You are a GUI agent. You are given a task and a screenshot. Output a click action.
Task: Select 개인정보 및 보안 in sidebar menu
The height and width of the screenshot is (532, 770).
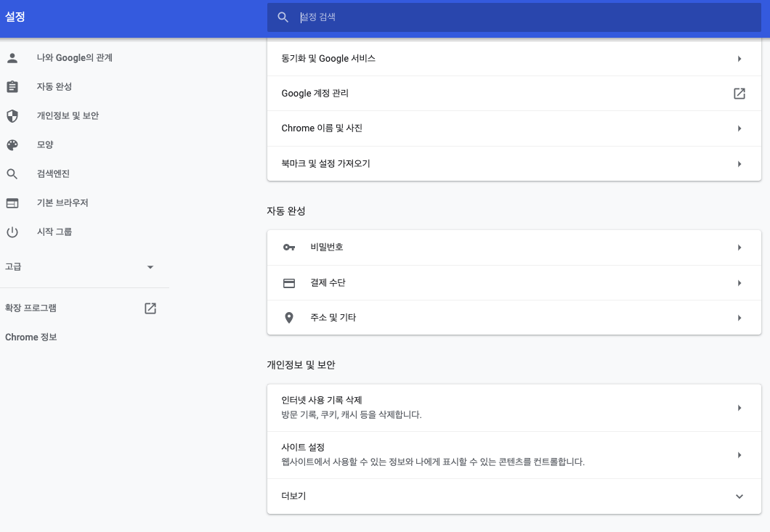[x=68, y=116]
